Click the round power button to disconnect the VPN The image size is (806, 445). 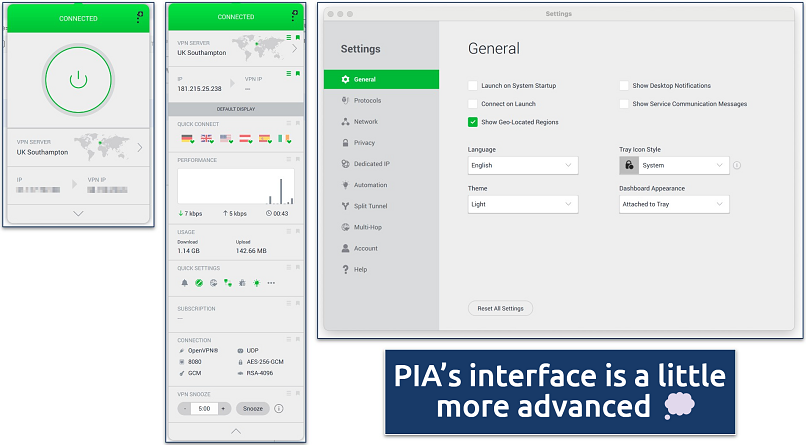point(78,80)
